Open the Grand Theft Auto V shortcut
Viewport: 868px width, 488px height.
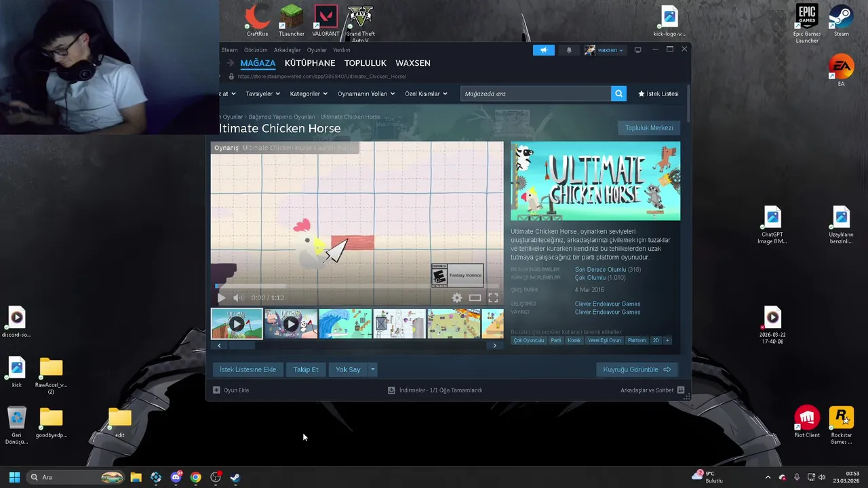point(360,23)
